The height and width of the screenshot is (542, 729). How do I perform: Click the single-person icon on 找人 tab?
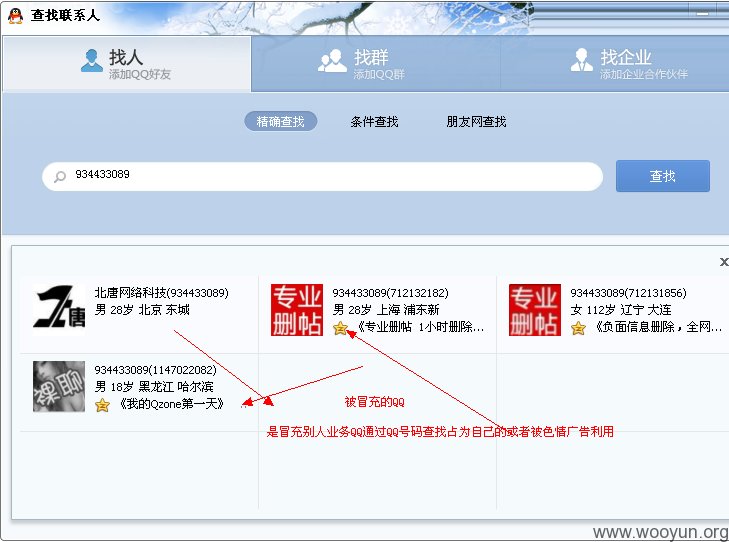92,60
